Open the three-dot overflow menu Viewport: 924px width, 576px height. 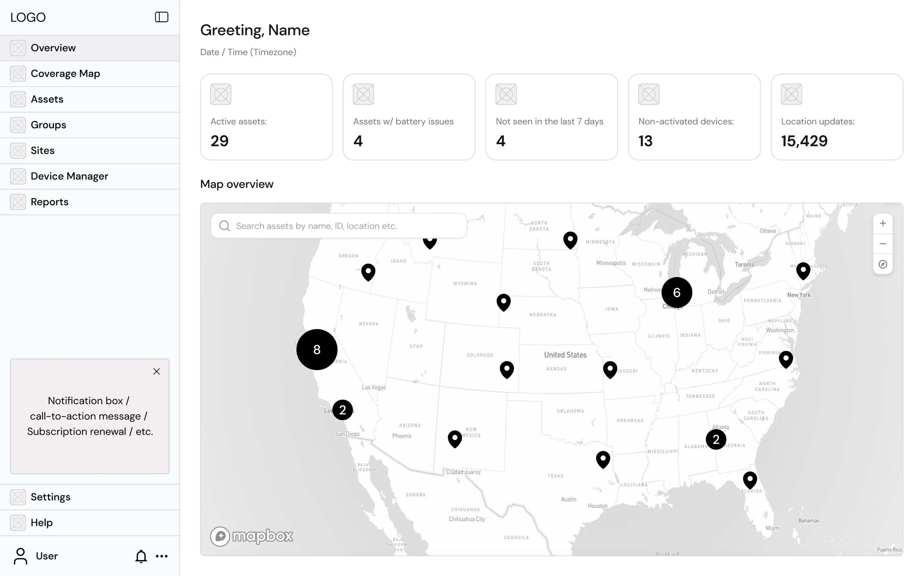click(162, 556)
